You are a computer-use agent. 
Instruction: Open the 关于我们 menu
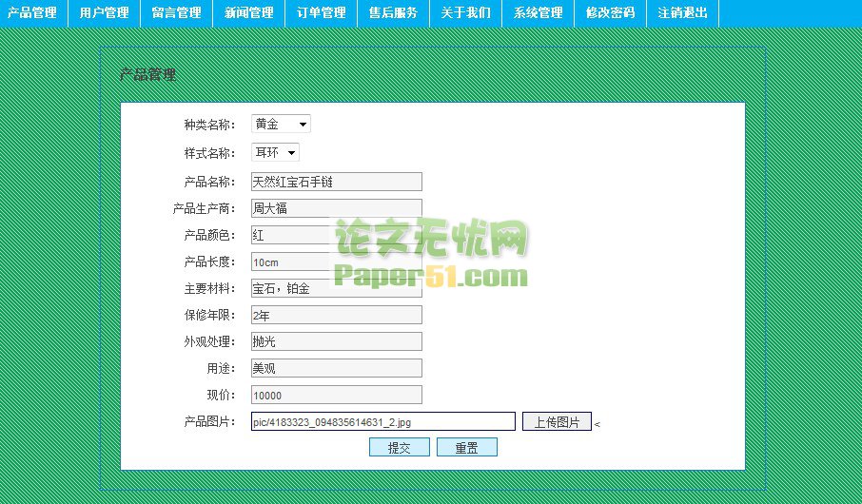[x=465, y=12]
